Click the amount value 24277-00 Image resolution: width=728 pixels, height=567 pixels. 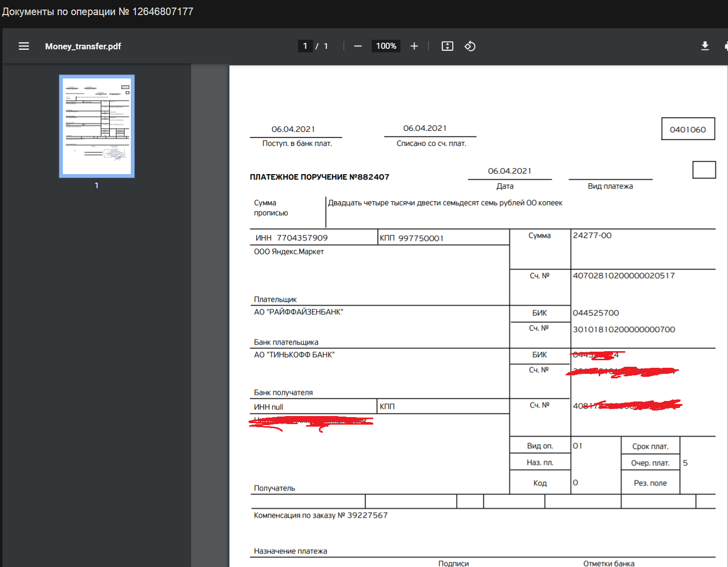(592, 235)
